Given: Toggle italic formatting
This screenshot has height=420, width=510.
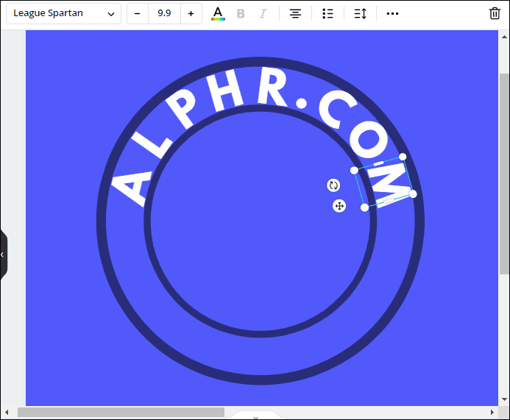Looking at the screenshot, I should point(263,13).
